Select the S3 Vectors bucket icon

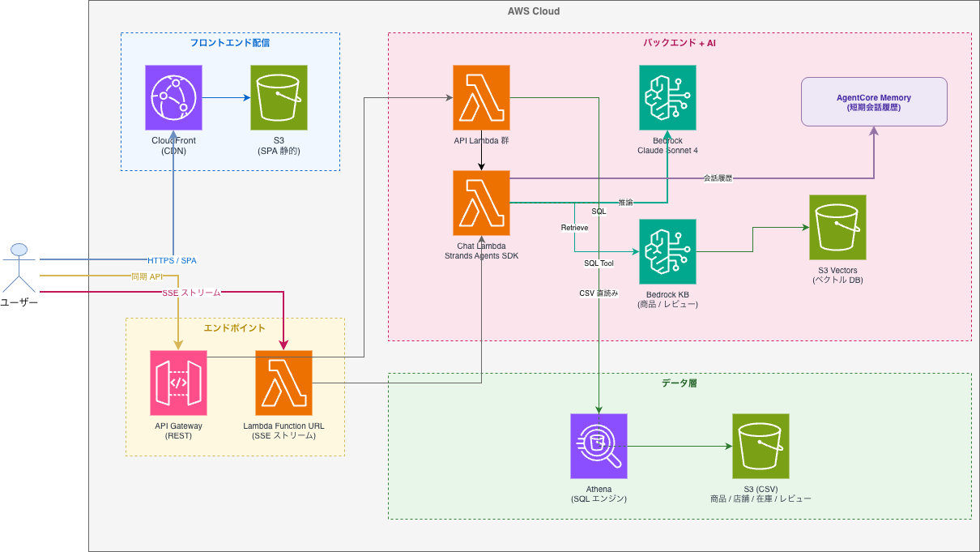(837, 227)
